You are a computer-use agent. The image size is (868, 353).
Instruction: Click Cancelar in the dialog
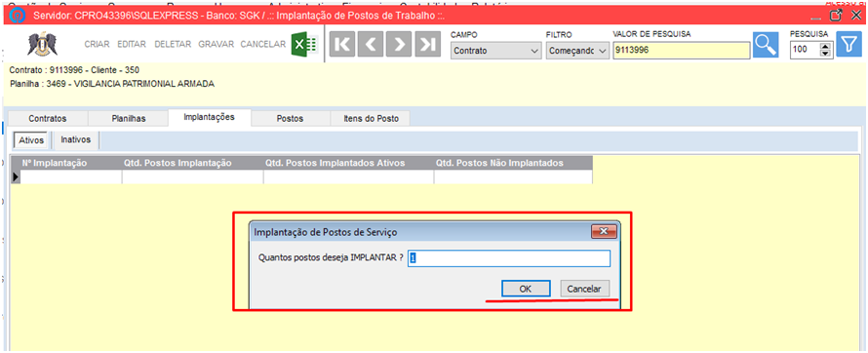click(584, 289)
